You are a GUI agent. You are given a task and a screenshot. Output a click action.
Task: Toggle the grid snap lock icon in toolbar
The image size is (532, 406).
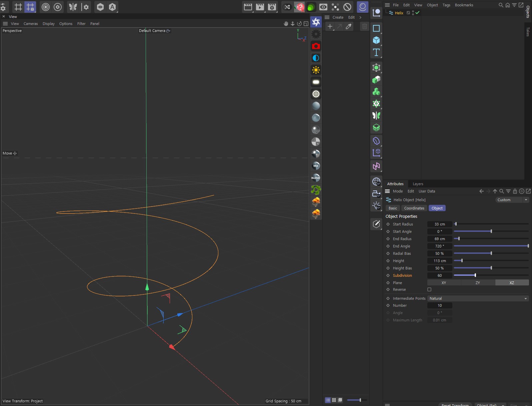point(30,7)
